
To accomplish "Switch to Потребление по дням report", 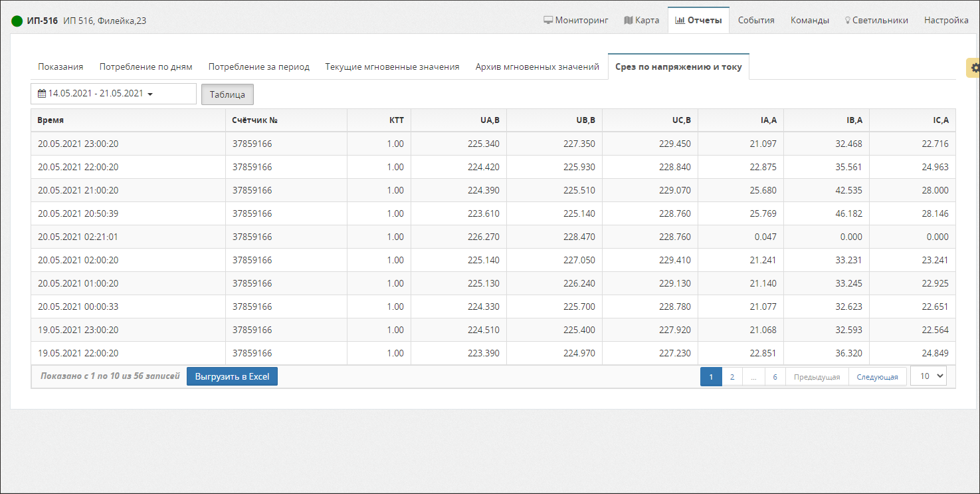I will (146, 66).
